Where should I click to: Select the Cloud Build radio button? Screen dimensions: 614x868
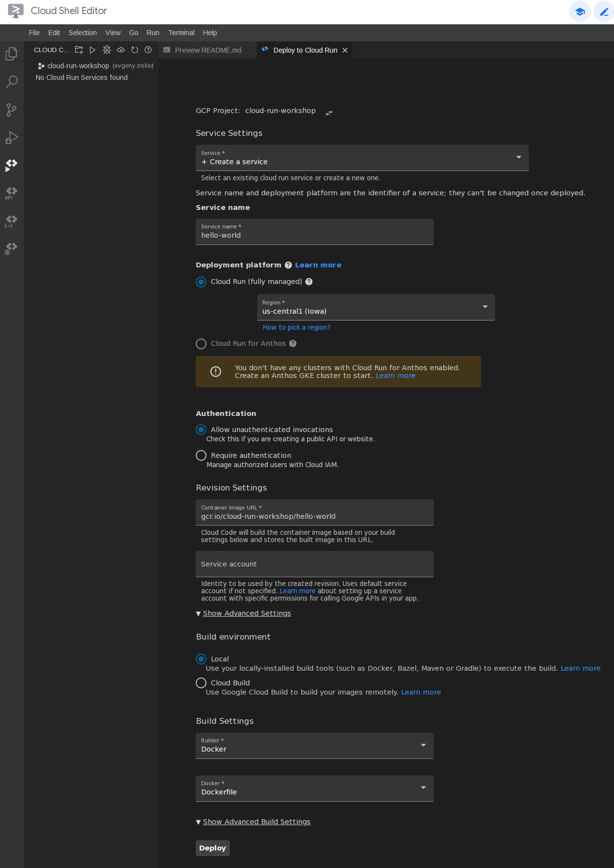click(201, 683)
